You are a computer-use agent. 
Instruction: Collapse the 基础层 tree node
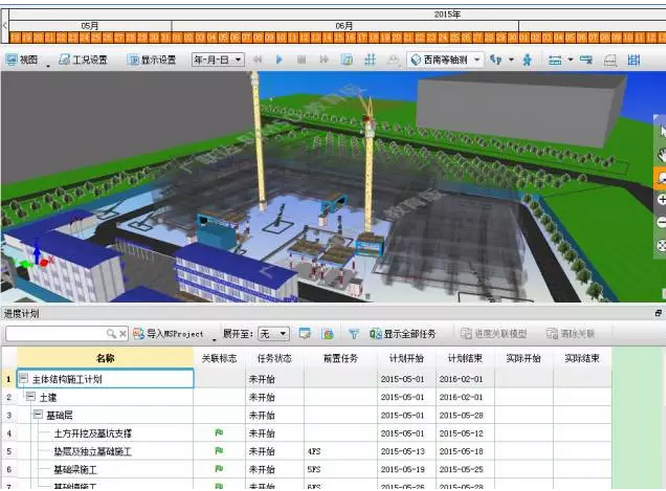37,415
